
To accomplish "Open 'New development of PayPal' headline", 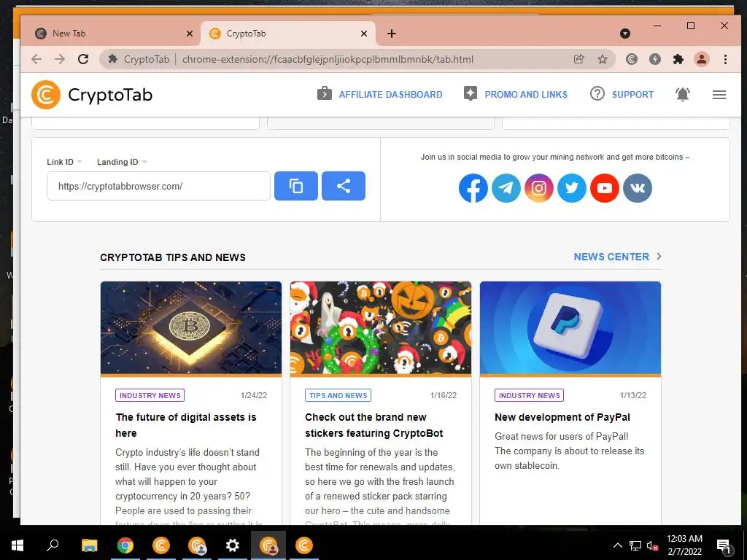I will pos(562,417).
